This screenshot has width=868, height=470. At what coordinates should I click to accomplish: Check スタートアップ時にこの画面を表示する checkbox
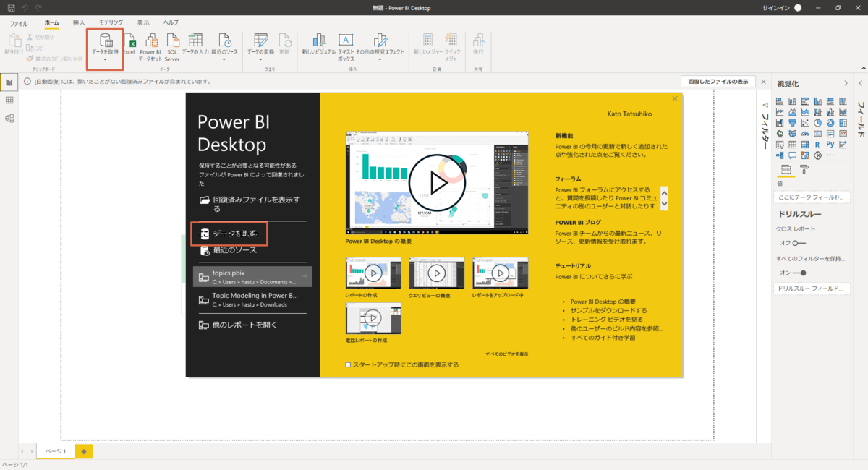[x=349, y=364]
